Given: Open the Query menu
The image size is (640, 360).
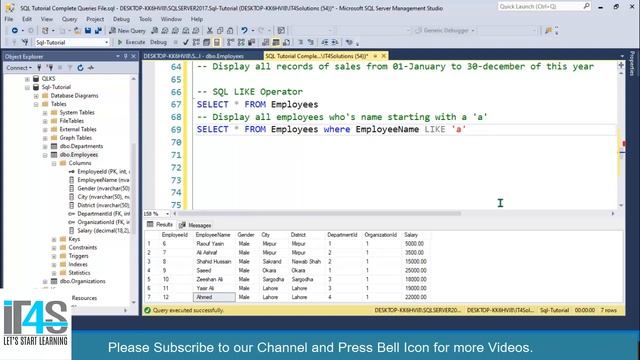Looking at the screenshot, I should click(69, 19).
